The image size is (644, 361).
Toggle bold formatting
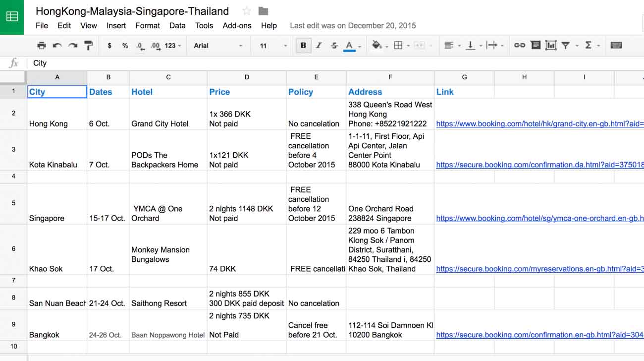coord(303,46)
